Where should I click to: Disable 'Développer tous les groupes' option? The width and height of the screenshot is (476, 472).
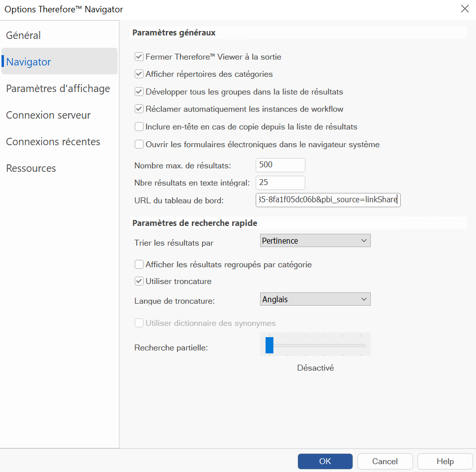[139, 92]
